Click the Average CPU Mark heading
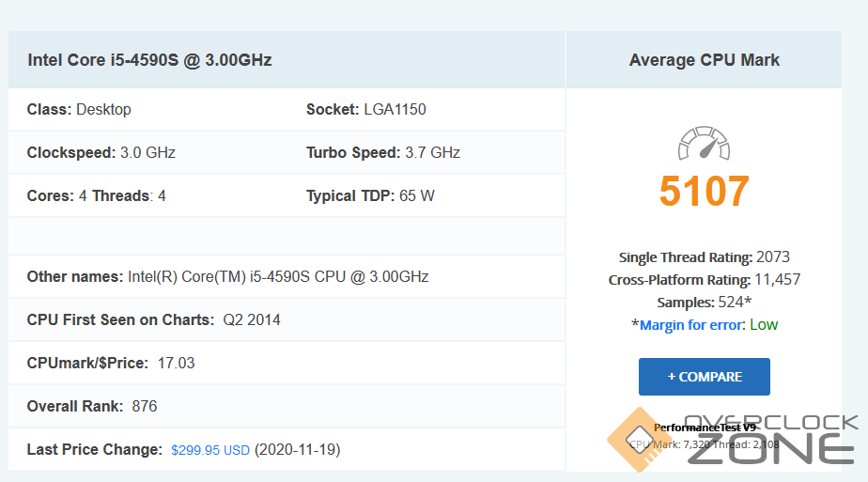The image size is (868, 482). click(x=704, y=60)
